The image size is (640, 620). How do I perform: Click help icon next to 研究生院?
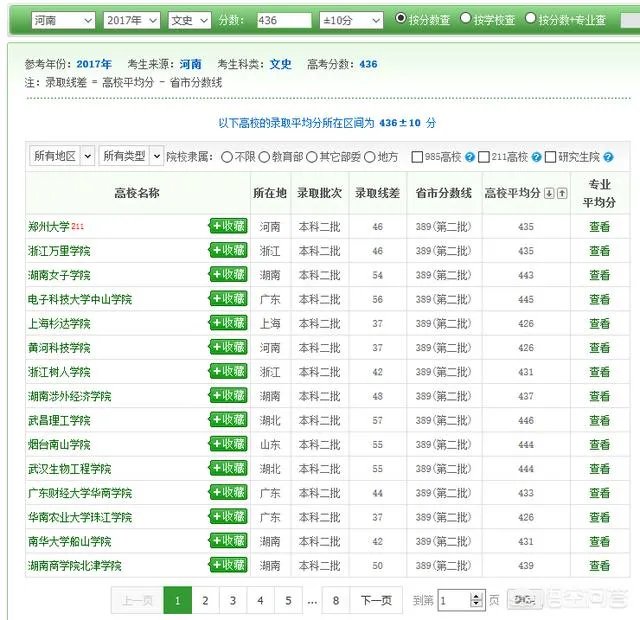coord(608,157)
